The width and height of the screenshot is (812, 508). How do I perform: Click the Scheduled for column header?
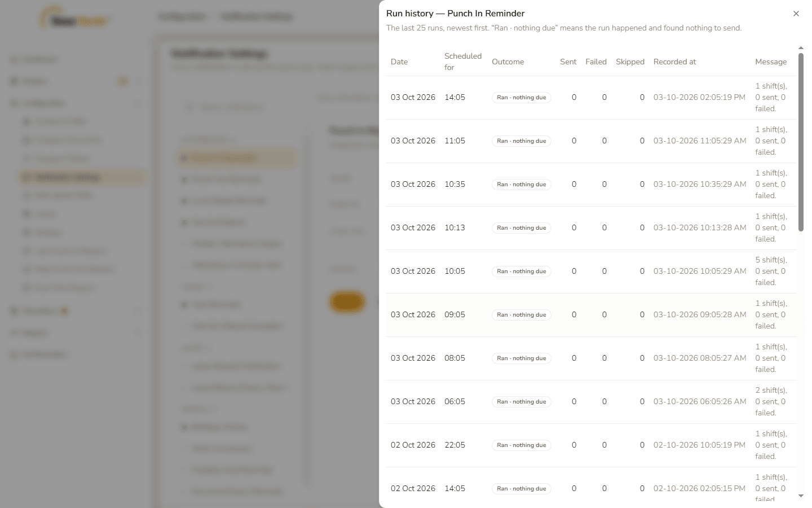[x=463, y=62]
